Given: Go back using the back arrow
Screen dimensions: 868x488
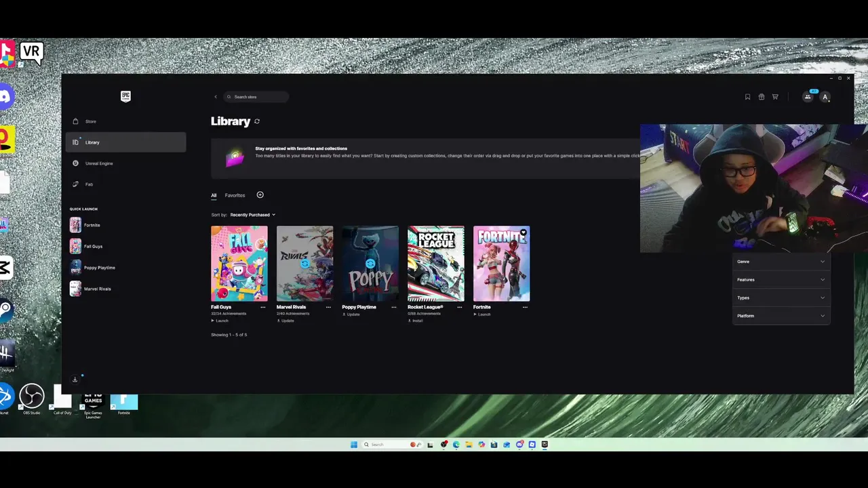Looking at the screenshot, I should point(216,97).
